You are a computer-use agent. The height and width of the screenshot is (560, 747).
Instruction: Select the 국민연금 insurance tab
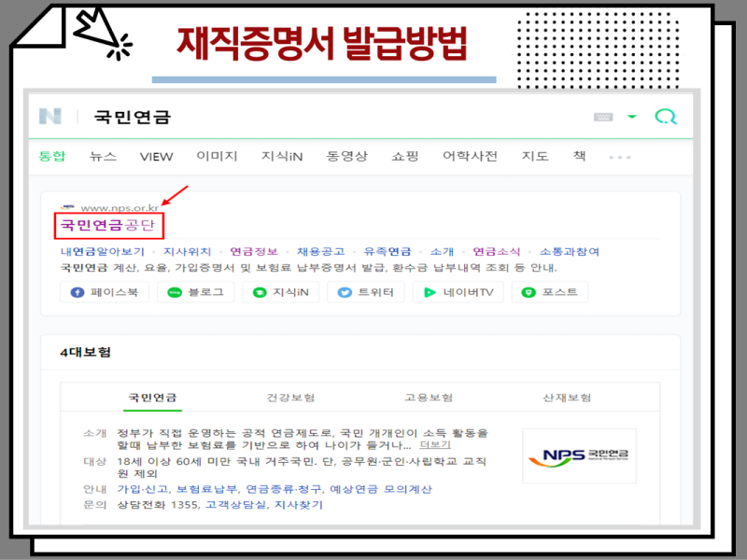(152, 398)
